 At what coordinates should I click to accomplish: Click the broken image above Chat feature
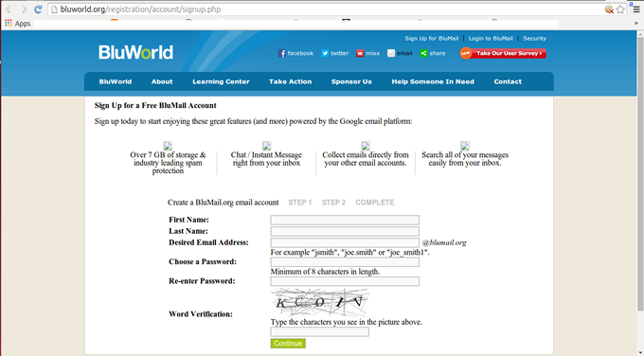tap(266, 146)
